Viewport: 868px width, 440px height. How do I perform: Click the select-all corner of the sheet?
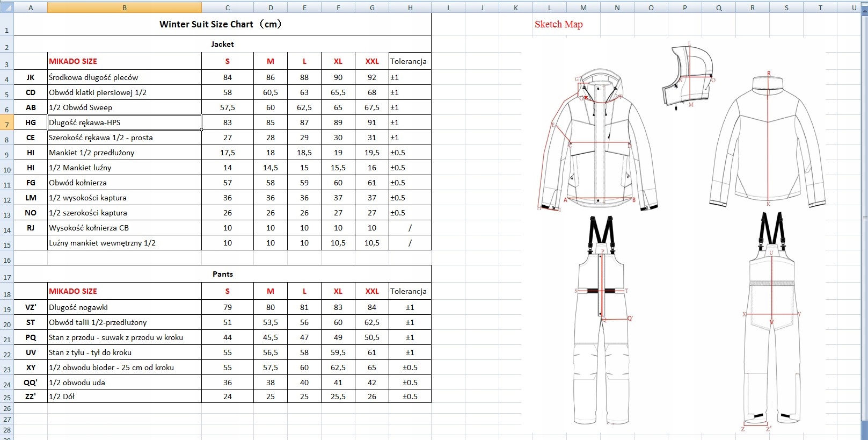(6, 8)
